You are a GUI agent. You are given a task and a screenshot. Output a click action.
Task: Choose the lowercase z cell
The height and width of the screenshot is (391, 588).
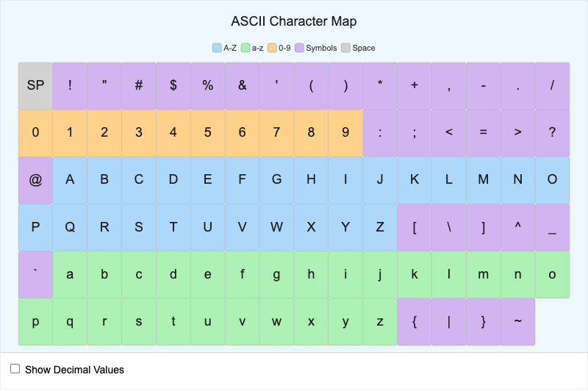point(380,321)
